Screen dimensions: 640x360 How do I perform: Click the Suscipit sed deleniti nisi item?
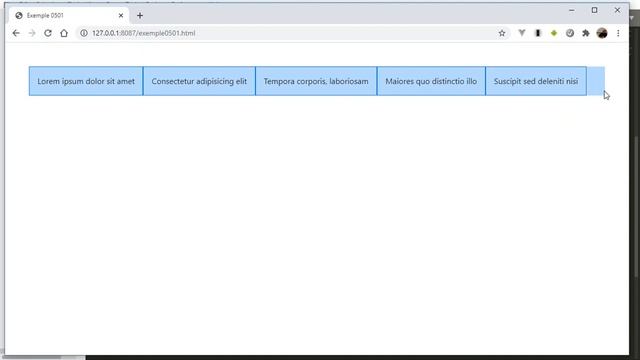pos(536,81)
